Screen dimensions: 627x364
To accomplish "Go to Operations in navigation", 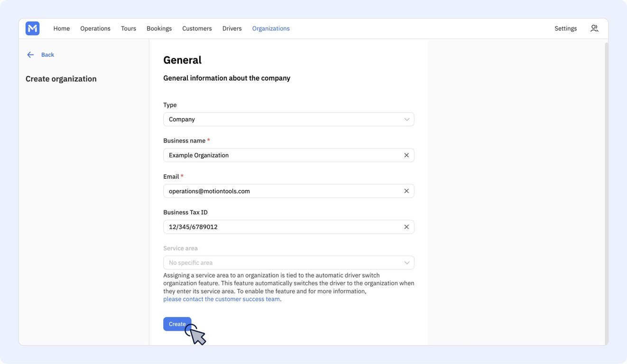I will tap(95, 28).
